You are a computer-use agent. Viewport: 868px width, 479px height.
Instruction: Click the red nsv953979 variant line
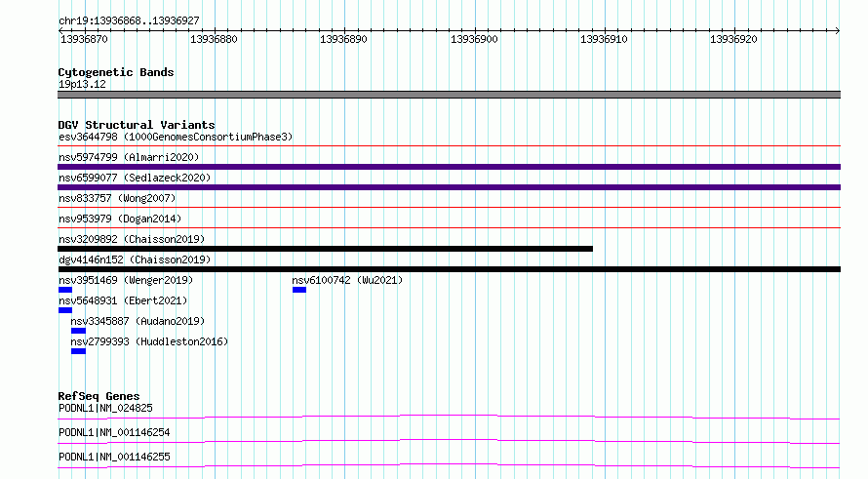point(449,228)
